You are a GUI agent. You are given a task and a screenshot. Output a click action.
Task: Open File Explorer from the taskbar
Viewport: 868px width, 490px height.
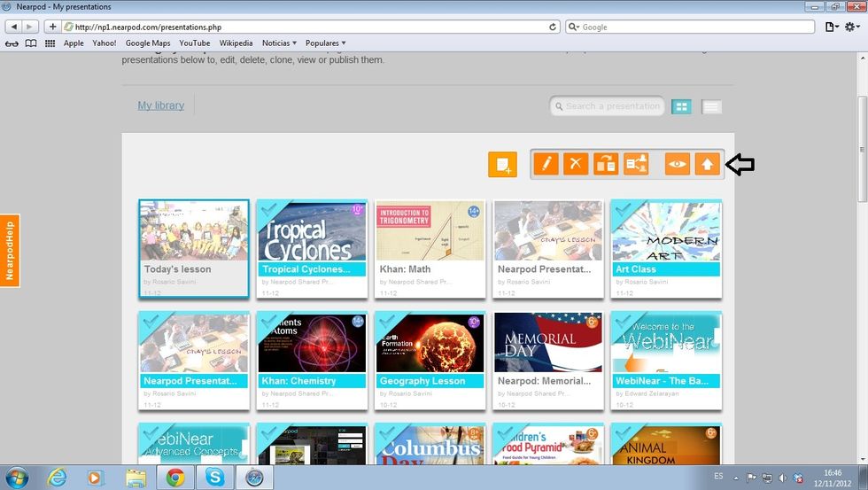(x=136, y=478)
